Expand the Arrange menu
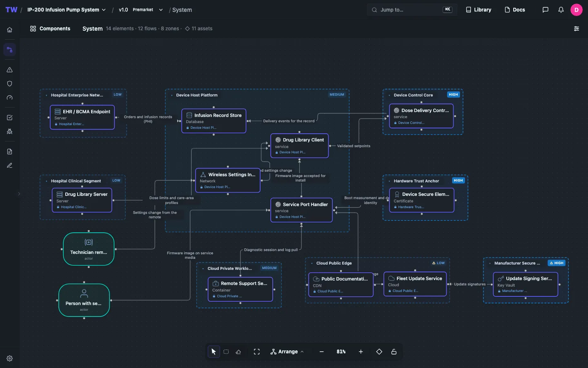This screenshot has width=588, height=368. [287, 352]
